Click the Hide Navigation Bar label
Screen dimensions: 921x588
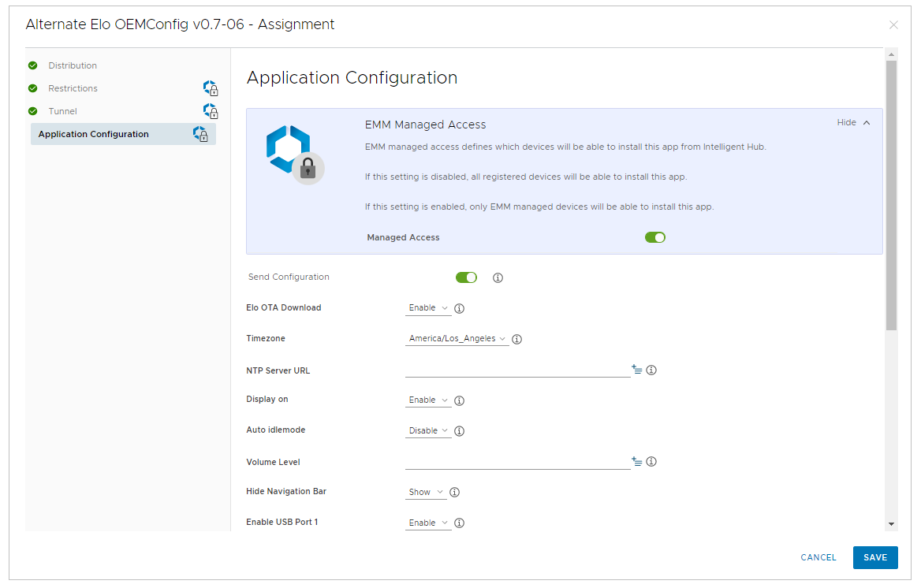click(x=286, y=491)
